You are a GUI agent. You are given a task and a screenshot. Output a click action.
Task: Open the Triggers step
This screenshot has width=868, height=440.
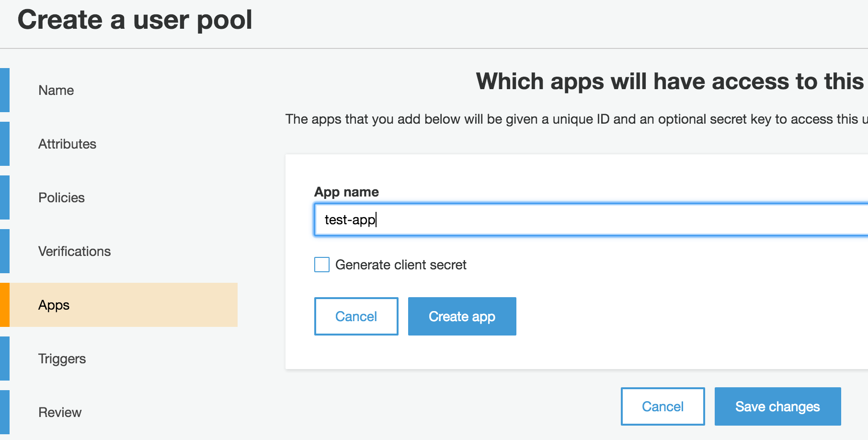coord(62,358)
